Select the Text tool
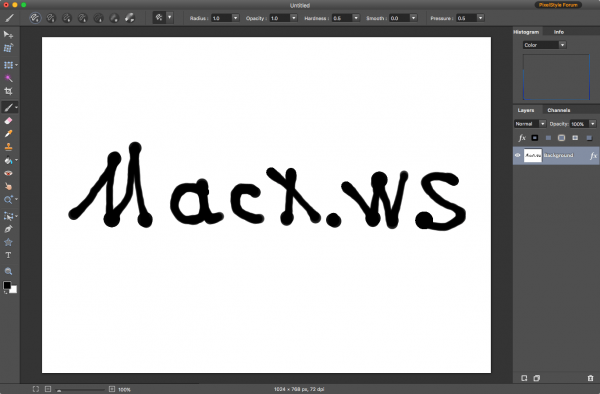 point(8,255)
